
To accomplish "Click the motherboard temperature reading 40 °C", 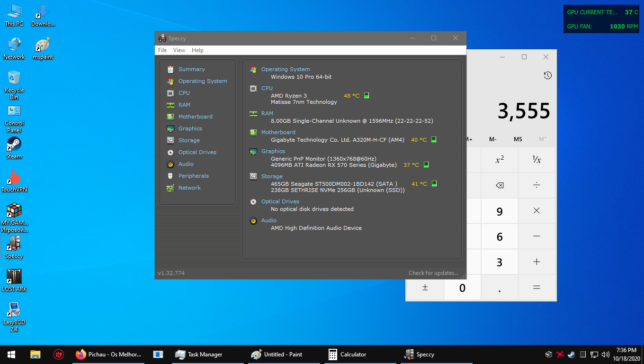I will [x=419, y=140].
